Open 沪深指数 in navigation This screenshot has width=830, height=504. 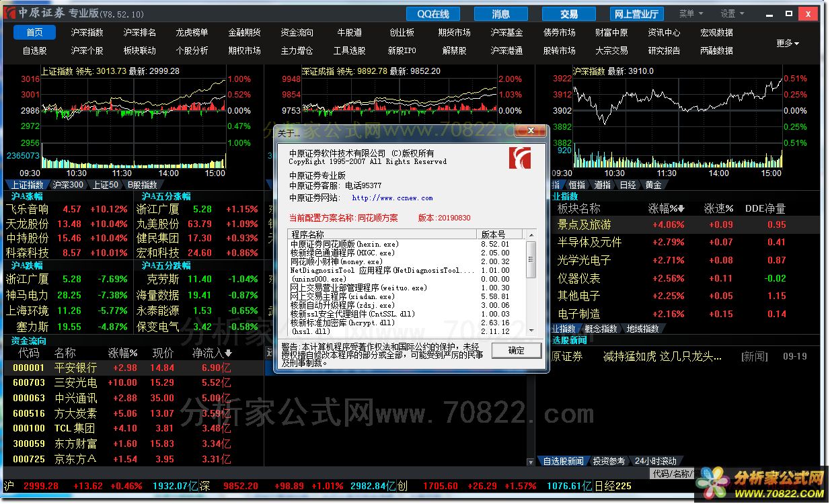pos(87,32)
